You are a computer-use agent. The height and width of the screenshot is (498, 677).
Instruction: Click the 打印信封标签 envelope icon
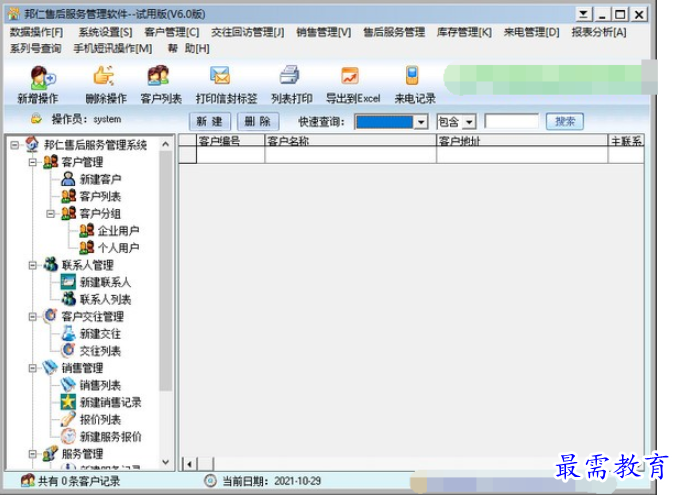click(x=220, y=76)
